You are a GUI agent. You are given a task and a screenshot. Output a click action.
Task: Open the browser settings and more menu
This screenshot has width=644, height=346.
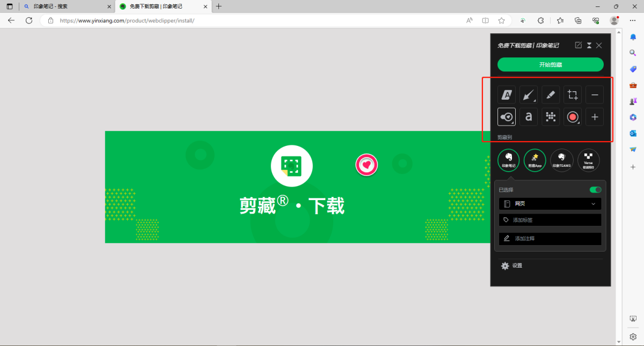[x=633, y=20]
